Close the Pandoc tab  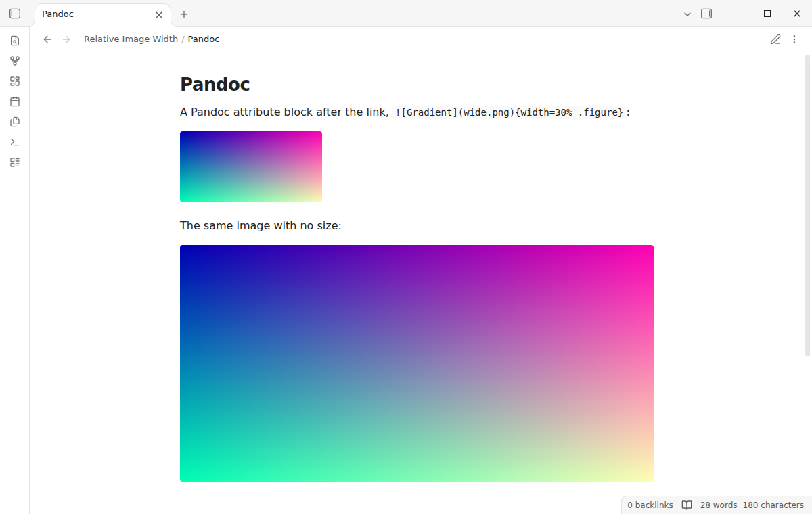[x=159, y=14]
